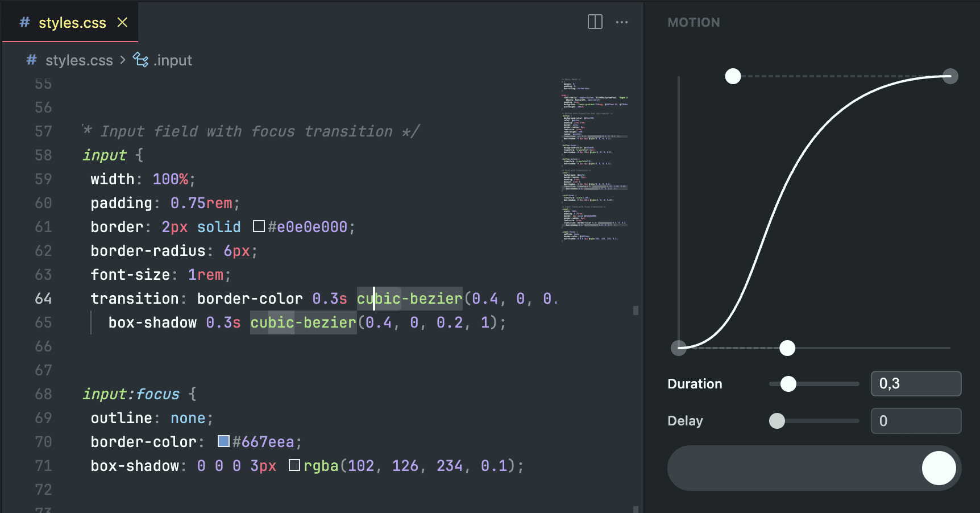Click the editor's vertical scrollbar
The height and width of the screenshot is (513, 980).
636,311
